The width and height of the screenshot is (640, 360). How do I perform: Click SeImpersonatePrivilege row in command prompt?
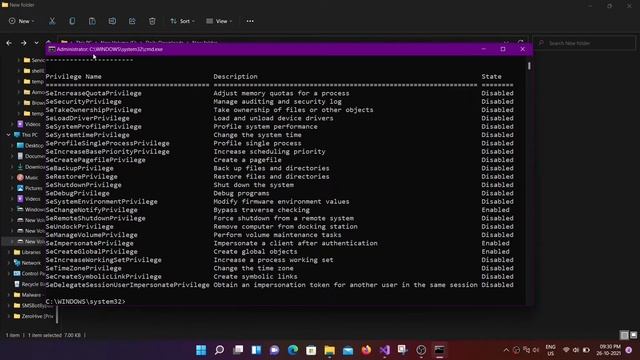(x=279, y=243)
